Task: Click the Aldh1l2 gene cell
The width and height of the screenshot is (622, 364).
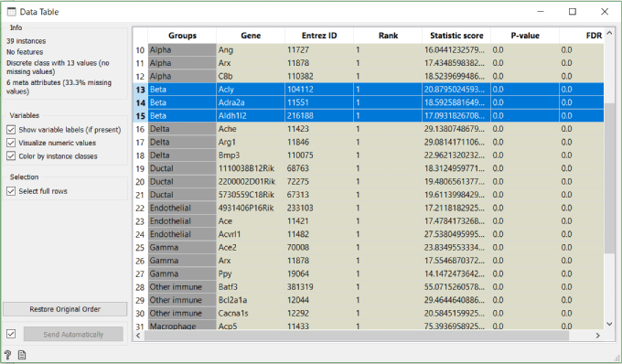Action: click(251, 116)
